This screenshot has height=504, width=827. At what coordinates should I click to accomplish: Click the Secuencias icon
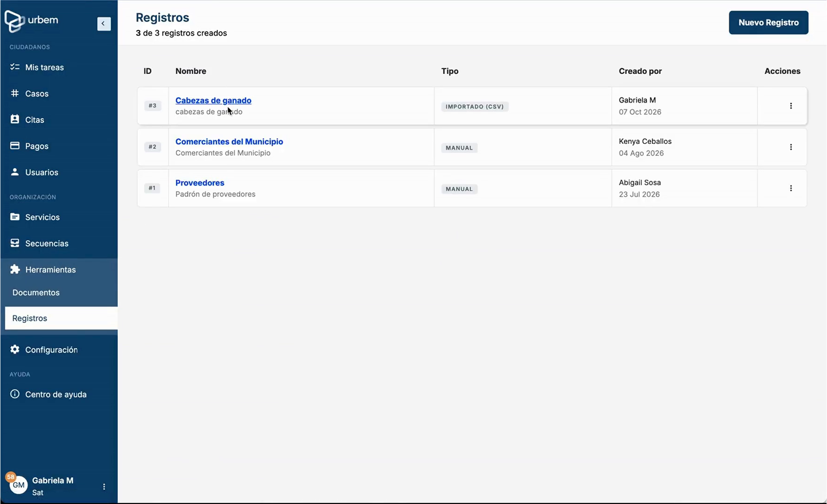[x=15, y=243]
